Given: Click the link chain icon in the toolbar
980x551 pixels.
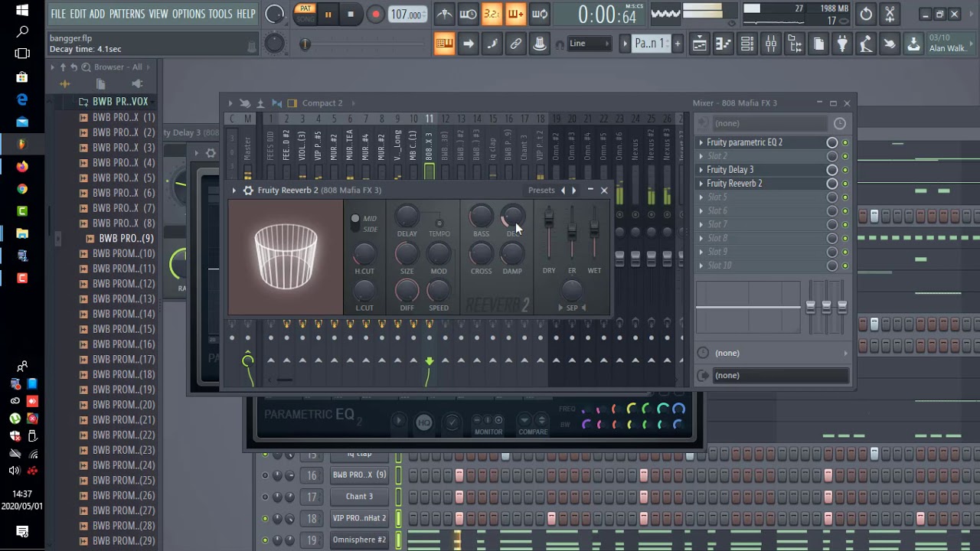Looking at the screenshot, I should coord(515,44).
